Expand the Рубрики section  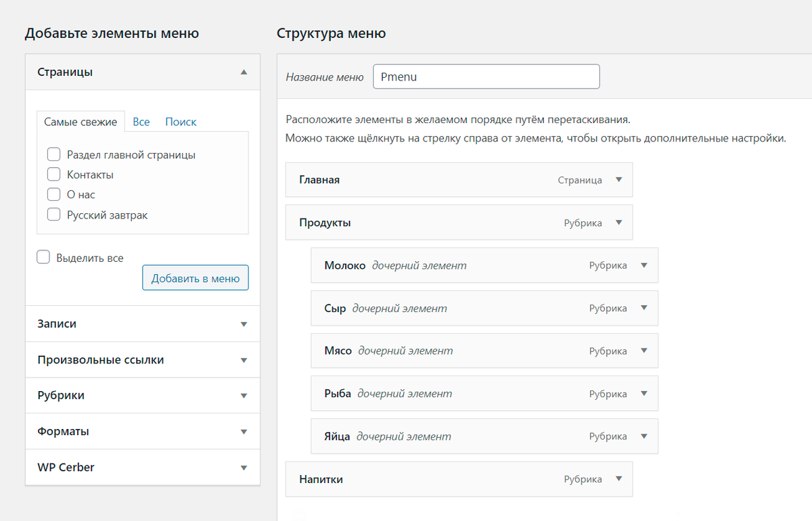click(x=244, y=396)
